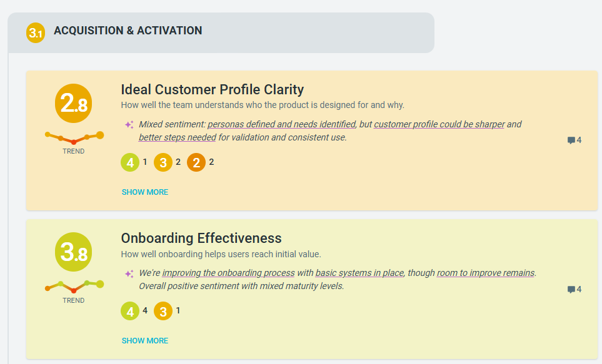The height and width of the screenshot is (364, 602).
Task: Click the 'personas defined and needs identified' link
Action: pyautogui.click(x=281, y=124)
